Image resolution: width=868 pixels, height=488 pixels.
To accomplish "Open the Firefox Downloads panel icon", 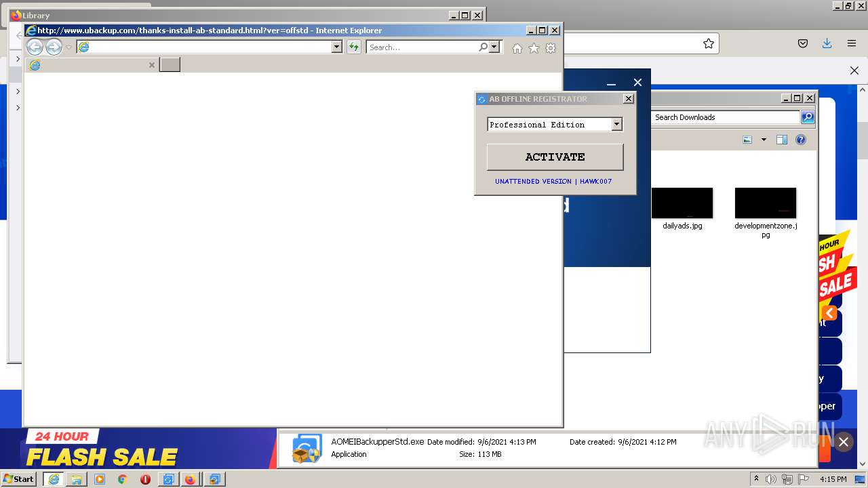I will coord(827,43).
